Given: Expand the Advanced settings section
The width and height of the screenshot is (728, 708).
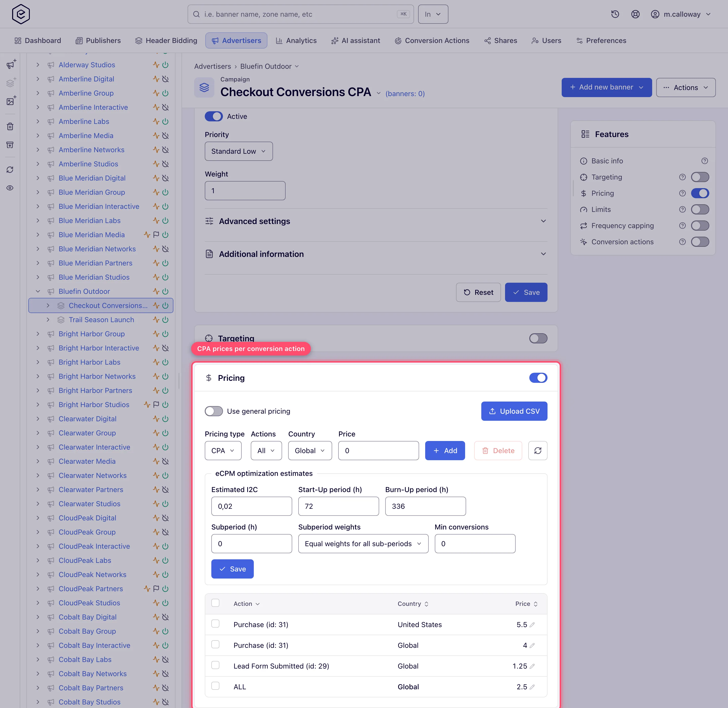Looking at the screenshot, I should point(376,221).
